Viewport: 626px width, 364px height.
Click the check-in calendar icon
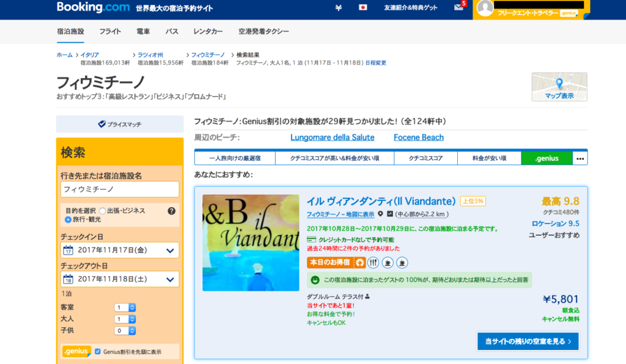(x=68, y=250)
